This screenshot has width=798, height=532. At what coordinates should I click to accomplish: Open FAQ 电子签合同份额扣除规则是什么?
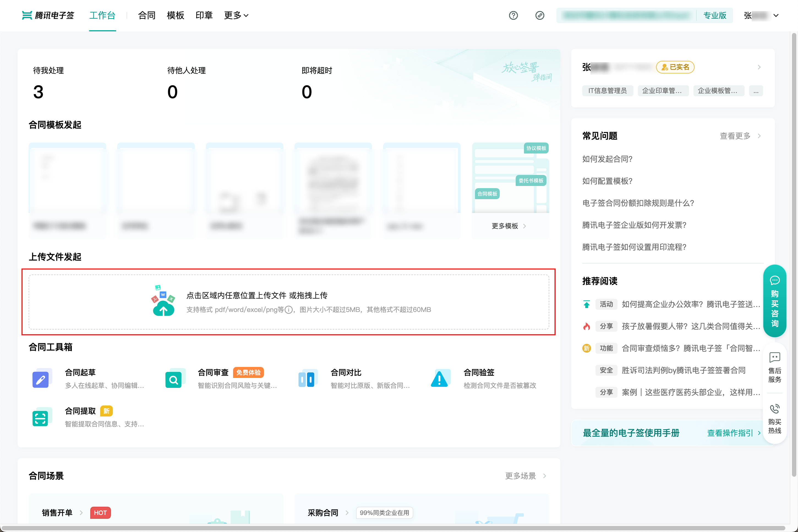(638, 203)
